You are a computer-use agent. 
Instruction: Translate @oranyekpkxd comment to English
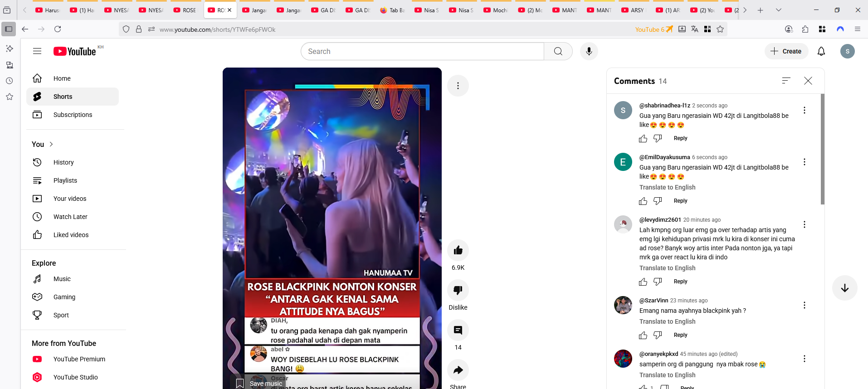pos(667,375)
